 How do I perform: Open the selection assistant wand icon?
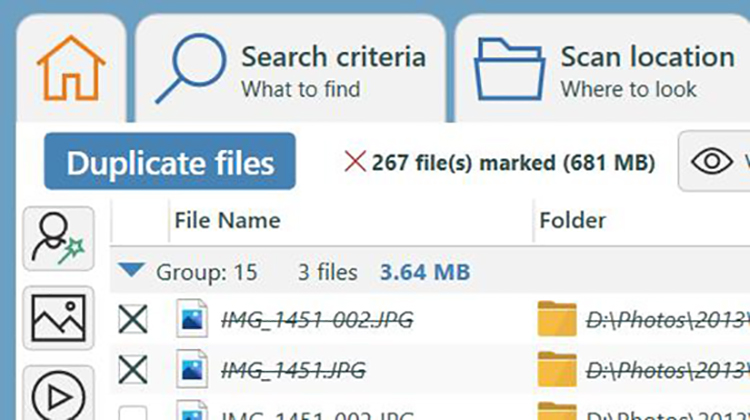tap(58, 238)
